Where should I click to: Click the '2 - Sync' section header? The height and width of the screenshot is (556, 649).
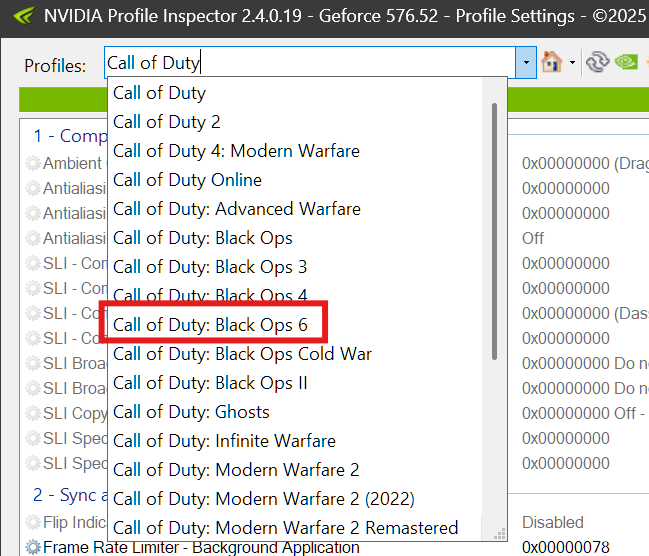[x=70, y=495]
